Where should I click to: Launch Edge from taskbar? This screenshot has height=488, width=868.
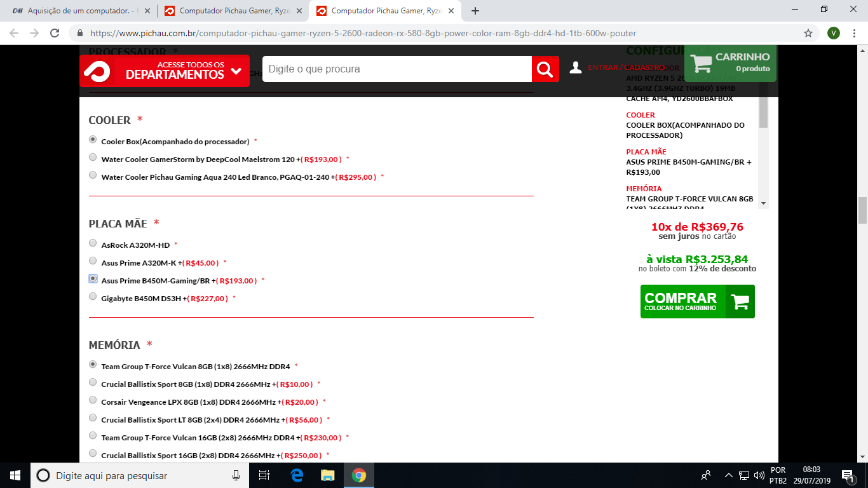(297, 475)
